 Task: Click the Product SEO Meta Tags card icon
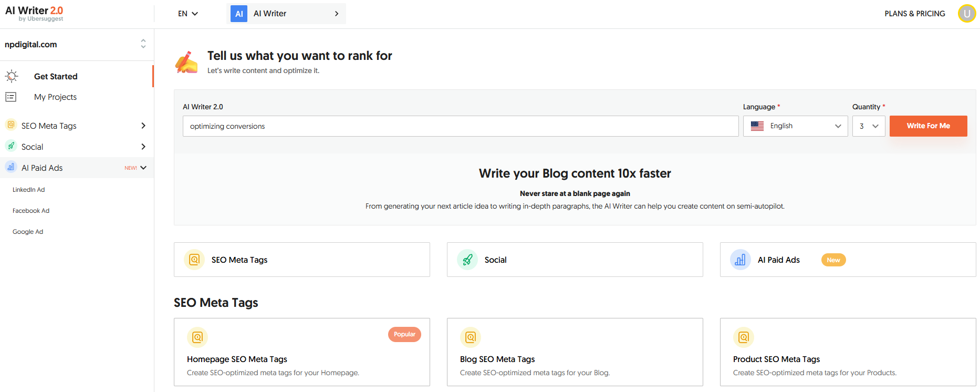click(x=744, y=337)
